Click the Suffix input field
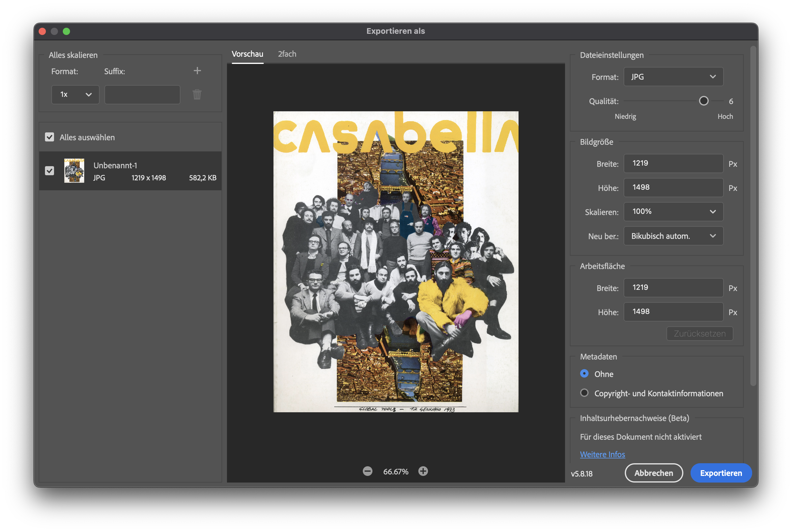The height and width of the screenshot is (532, 792). pyautogui.click(x=142, y=94)
